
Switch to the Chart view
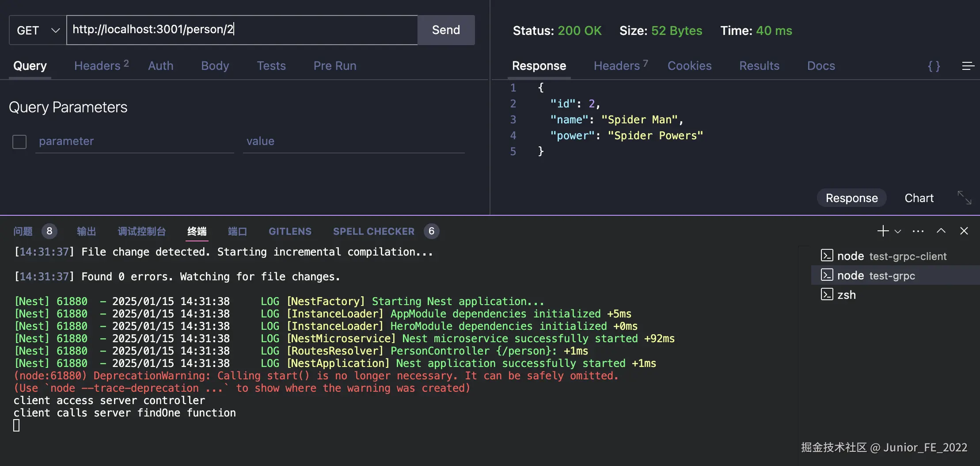[919, 198]
